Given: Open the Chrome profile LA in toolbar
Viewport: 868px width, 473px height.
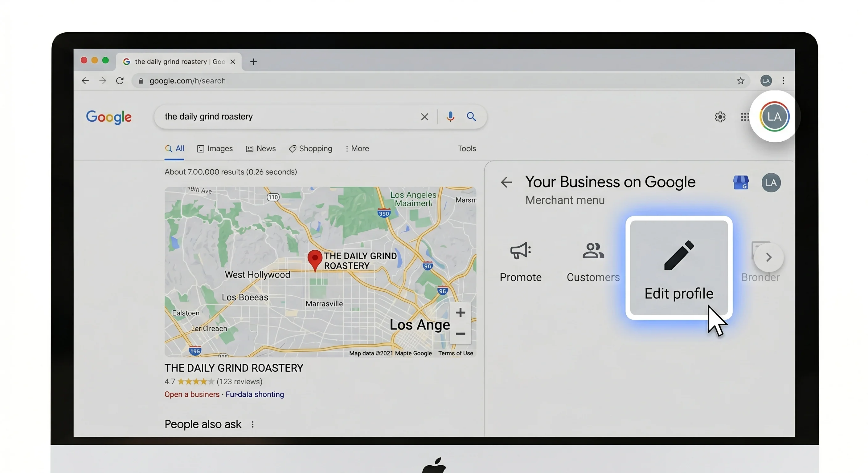Looking at the screenshot, I should pyautogui.click(x=766, y=81).
